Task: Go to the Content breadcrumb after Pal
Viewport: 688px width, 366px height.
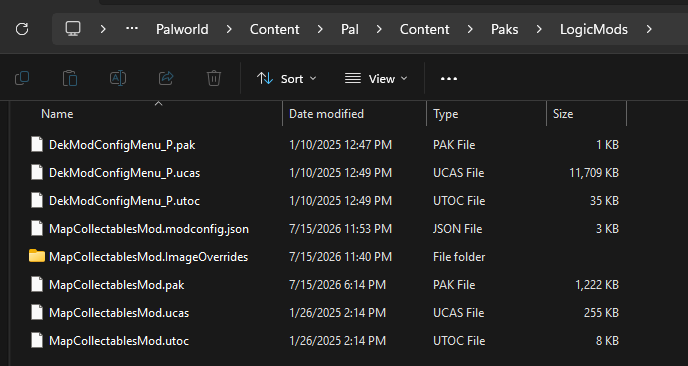Action: tap(424, 29)
